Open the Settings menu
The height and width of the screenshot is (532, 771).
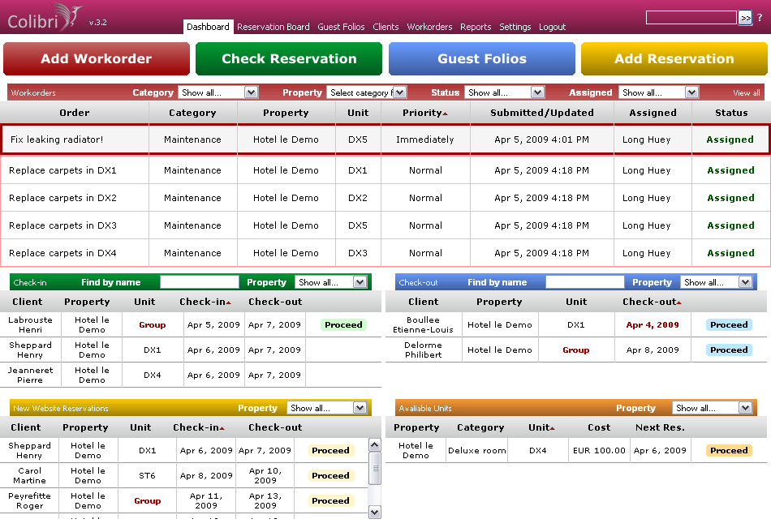[515, 27]
